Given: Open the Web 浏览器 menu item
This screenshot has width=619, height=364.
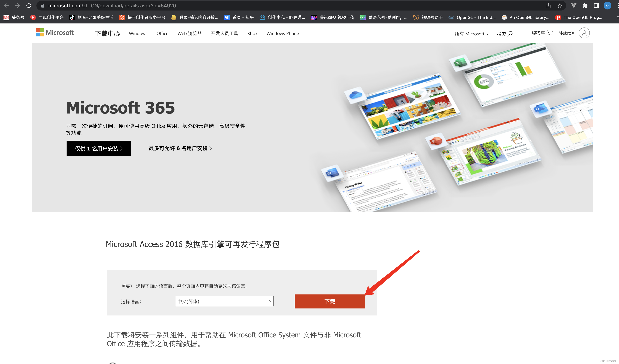Looking at the screenshot, I should click(189, 33).
